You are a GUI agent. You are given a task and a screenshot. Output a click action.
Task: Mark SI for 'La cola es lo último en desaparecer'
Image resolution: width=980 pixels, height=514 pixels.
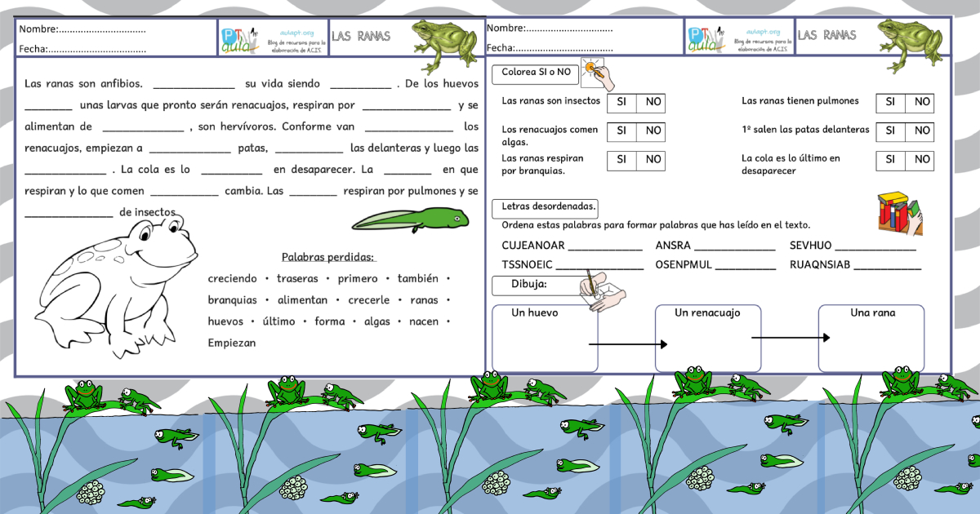(890, 161)
